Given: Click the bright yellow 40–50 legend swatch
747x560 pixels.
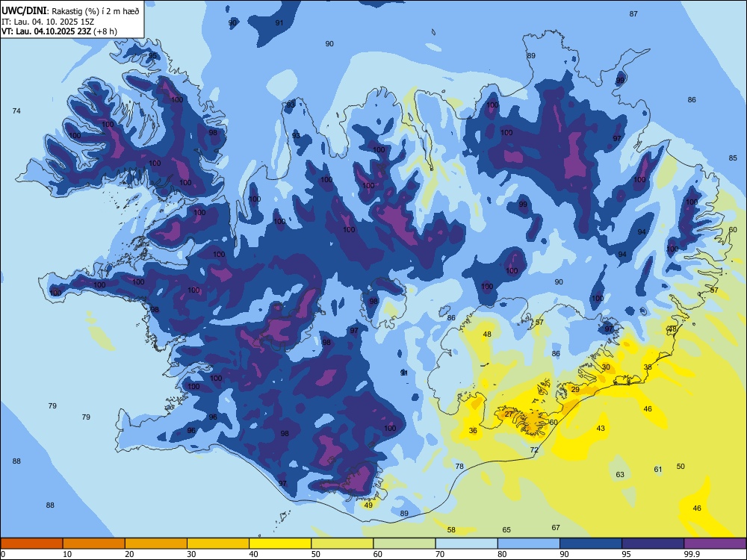Looking at the screenshot, I should click(x=280, y=544).
